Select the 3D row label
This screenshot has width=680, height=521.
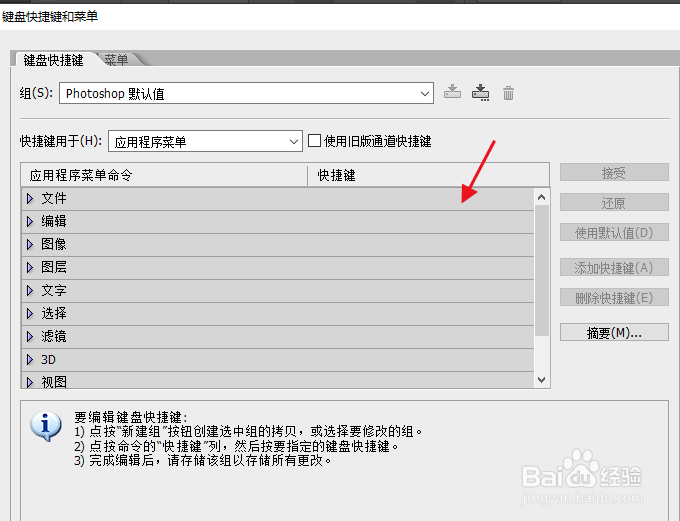(x=48, y=360)
